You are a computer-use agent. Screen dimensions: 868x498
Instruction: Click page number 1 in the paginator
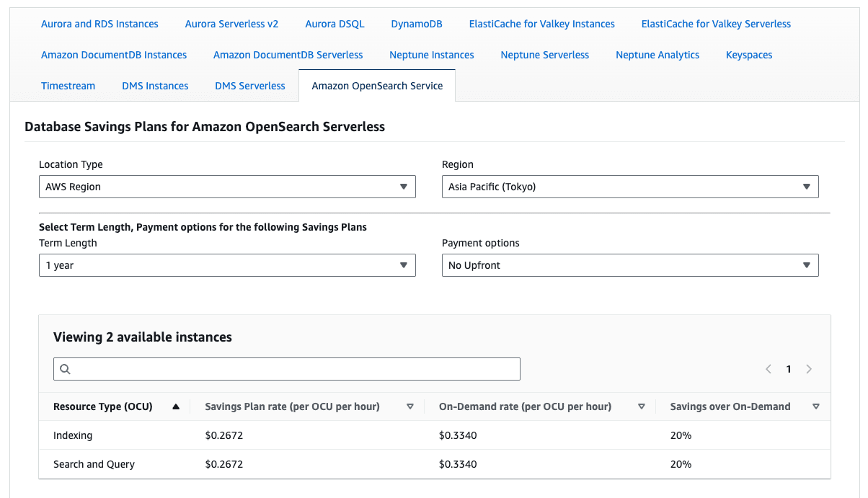point(788,368)
